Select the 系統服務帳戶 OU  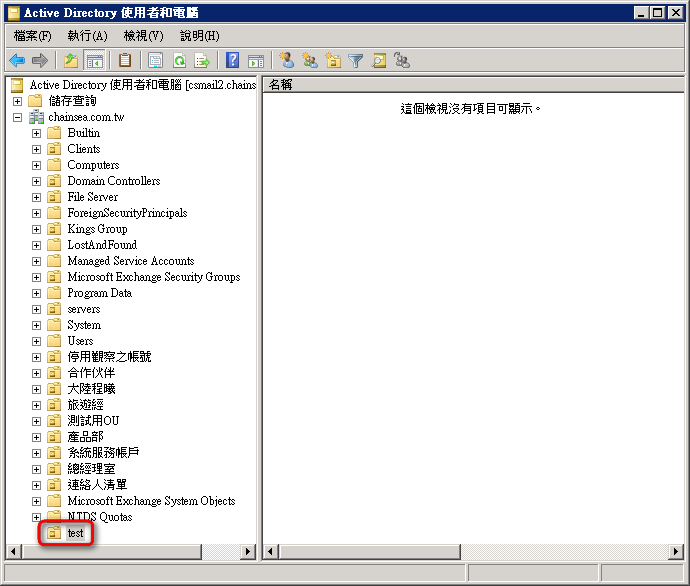pyautogui.click(x=103, y=453)
